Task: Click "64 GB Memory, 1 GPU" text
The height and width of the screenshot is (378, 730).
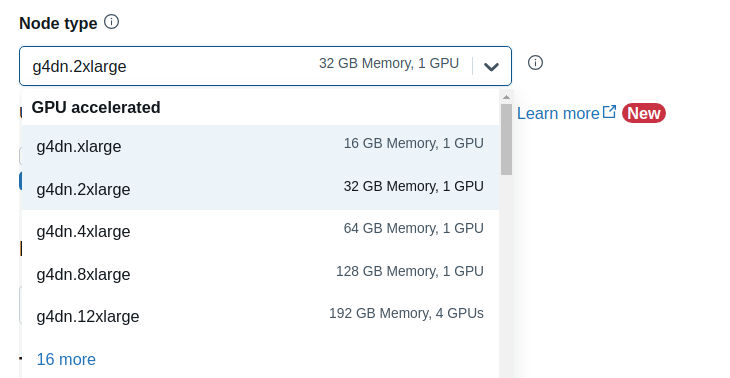Action: (413, 229)
